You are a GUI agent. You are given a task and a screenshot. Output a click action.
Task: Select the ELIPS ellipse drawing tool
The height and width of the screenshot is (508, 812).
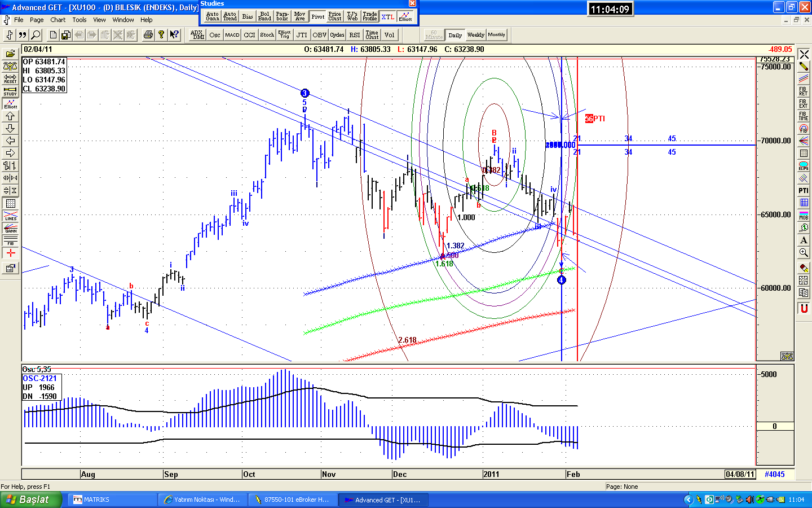coord(804,166)
